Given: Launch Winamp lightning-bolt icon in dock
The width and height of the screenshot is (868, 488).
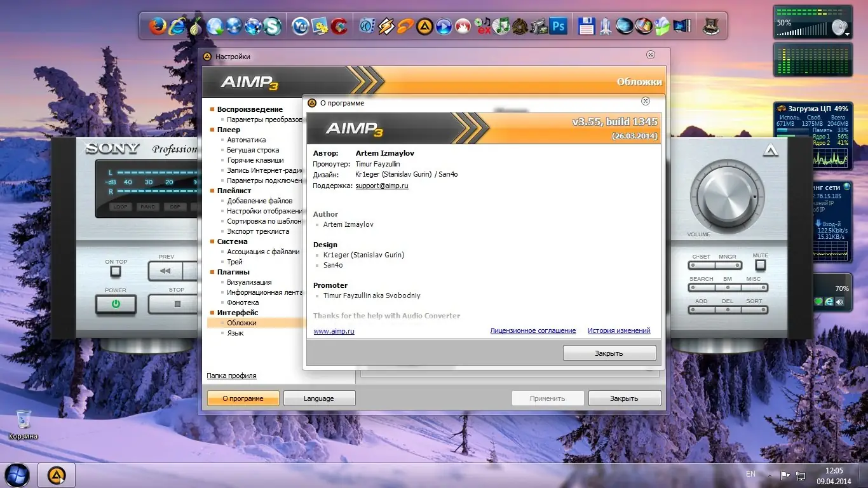Looking at the screenshot, I should 386,26.
